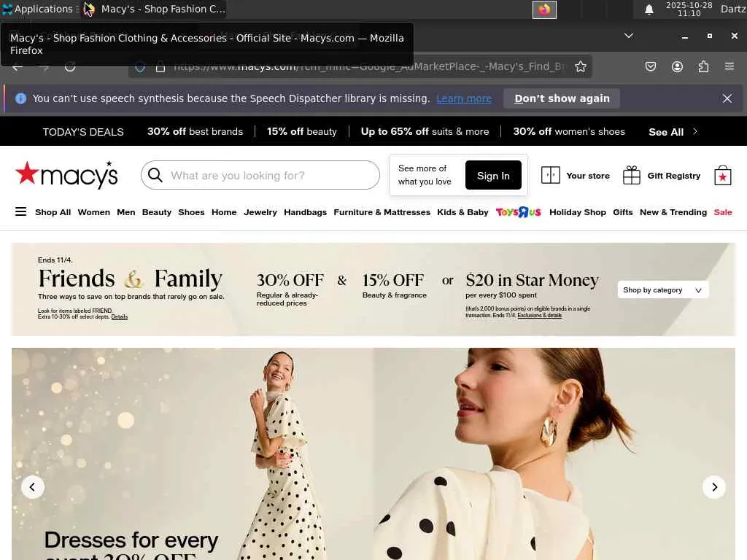The image size is (747, 560).
Task: Open the shopping bag icon
Action: (722, 175)
